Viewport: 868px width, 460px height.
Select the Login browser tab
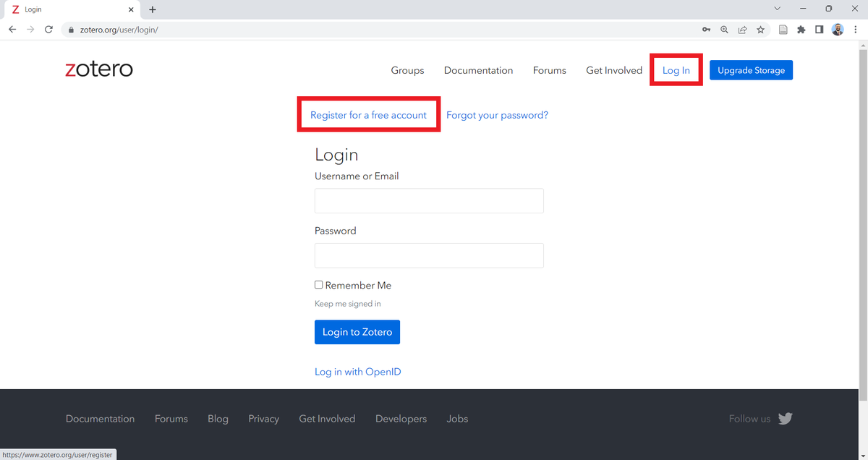[72, 9]
